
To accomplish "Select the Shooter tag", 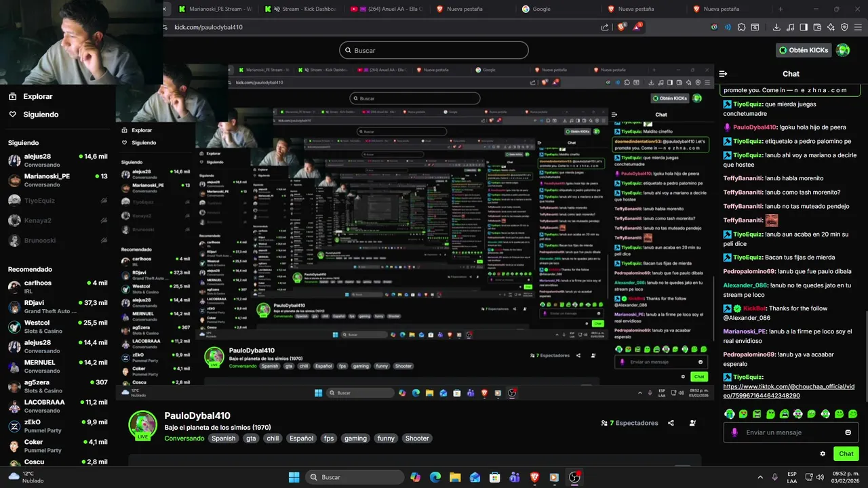I will point(417,439).
